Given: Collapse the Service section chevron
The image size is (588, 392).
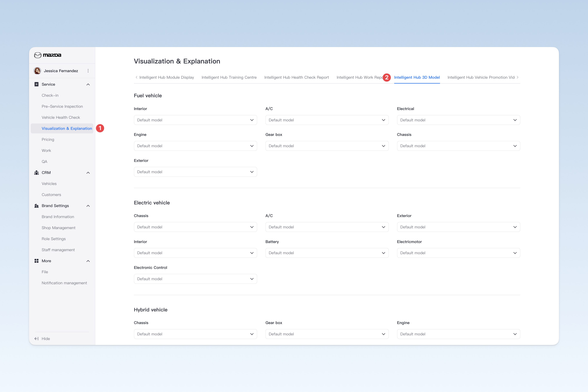Looking at the screenshot, I should 88,84.
